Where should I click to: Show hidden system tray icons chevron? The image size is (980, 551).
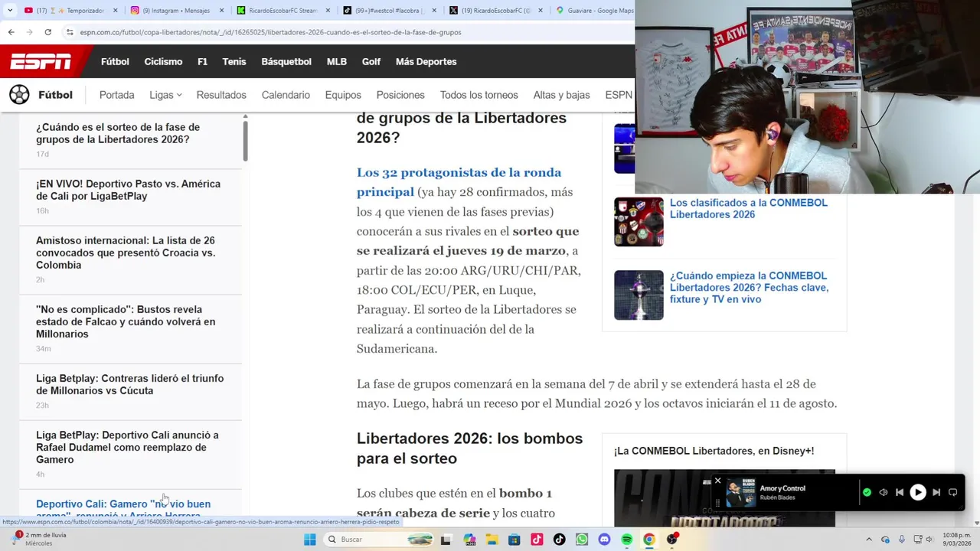click(x=868, y=540)
